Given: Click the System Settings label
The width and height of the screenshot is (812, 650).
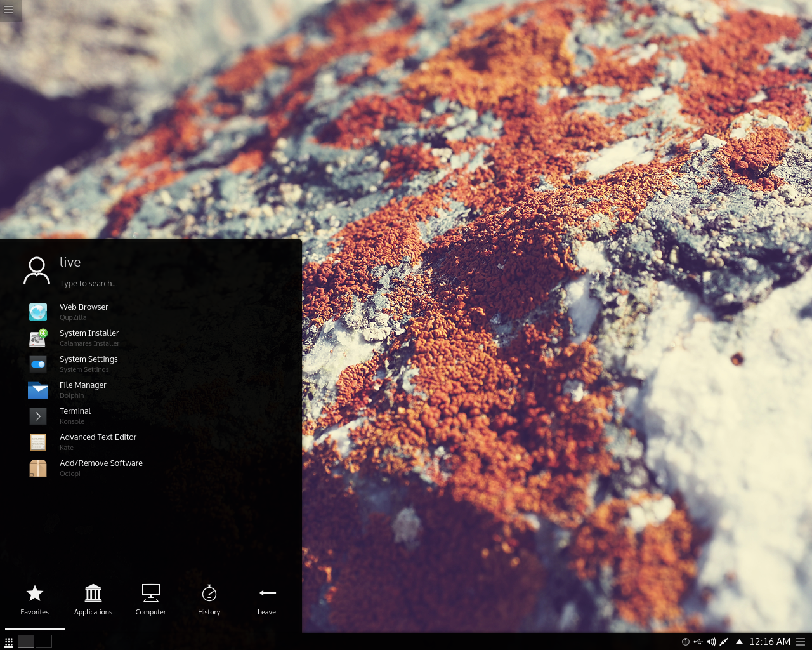Looking at the screenshot, I should 89,359.
